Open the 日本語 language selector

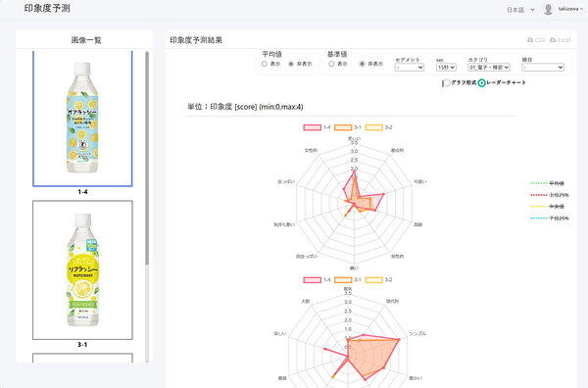pos(520,10)
